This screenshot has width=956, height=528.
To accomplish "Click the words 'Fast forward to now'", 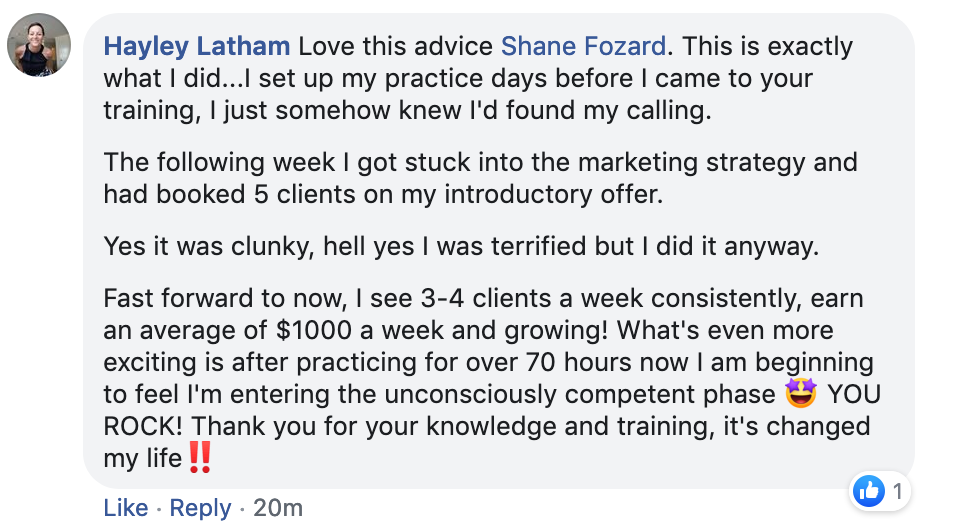I will tap(225, 298).
